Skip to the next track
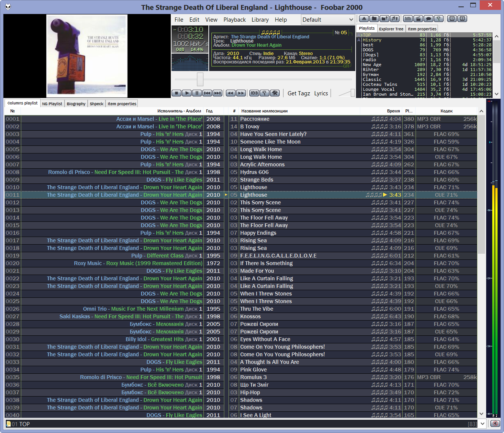 (x=217, y=93)
